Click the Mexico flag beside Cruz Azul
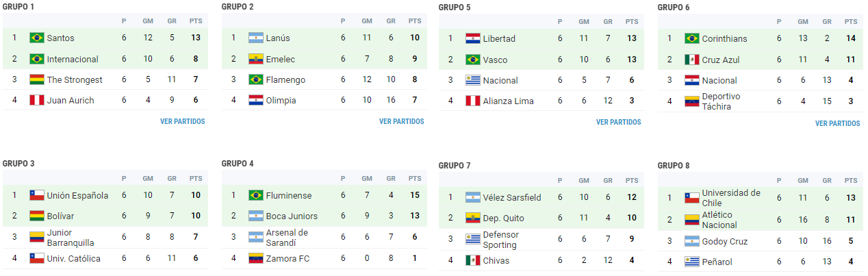This screenshot has height=276, width=868. (x=691, y=60)
